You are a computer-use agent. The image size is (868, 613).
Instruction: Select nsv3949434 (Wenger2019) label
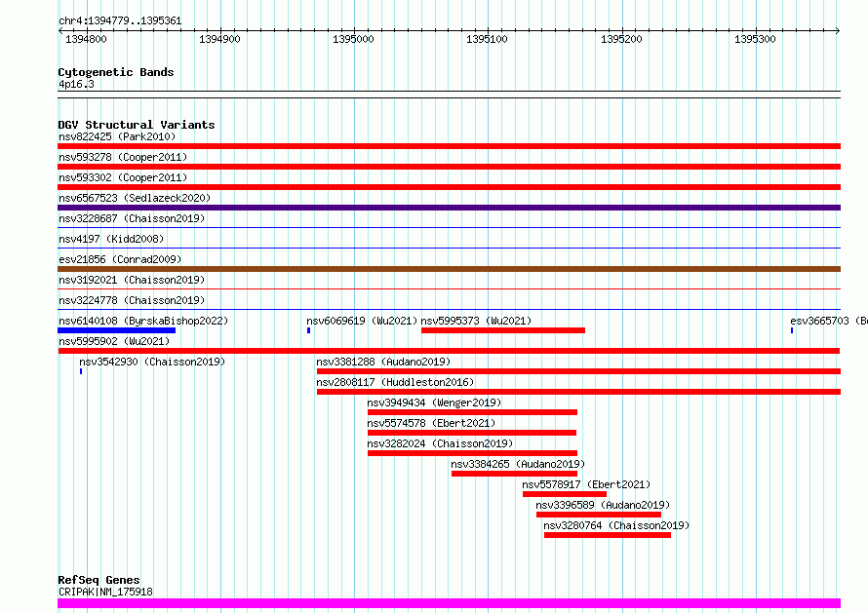tap(434, 402)
